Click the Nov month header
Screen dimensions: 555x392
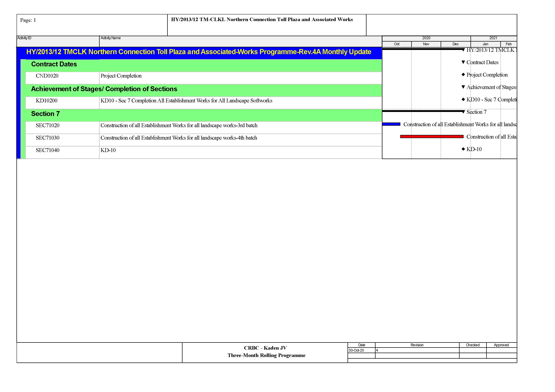(426, 44)
